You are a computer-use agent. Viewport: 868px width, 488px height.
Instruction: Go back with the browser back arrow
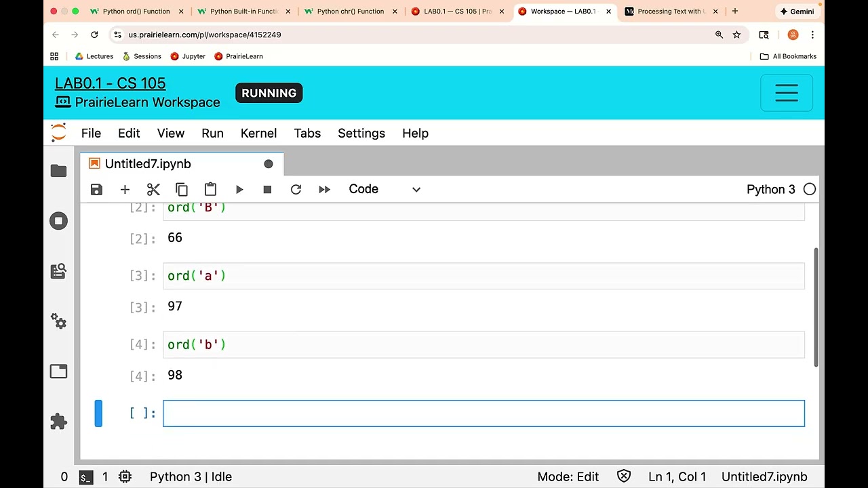point(56,35)
